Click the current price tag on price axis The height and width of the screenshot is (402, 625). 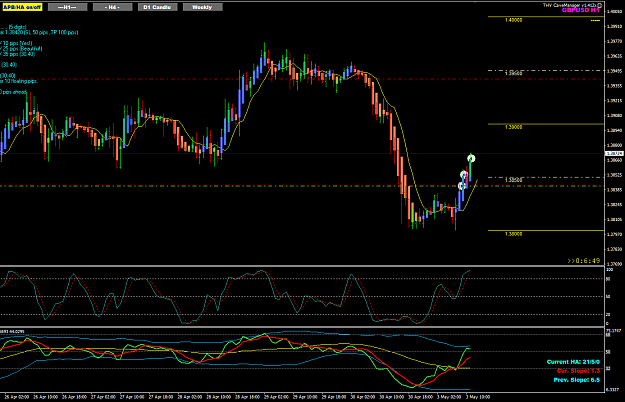pyautogui.click(x=614, y=154)
